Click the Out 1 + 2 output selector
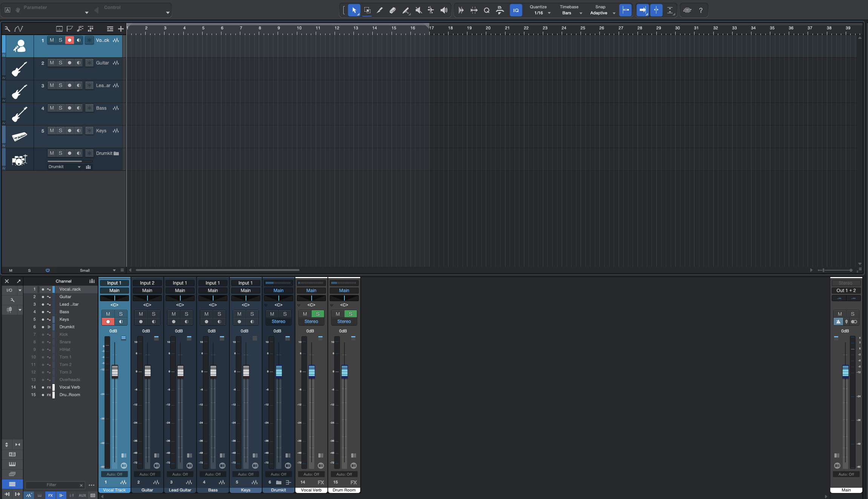The height and width of the screenshot is (499, 868). (x=846, y=291)
